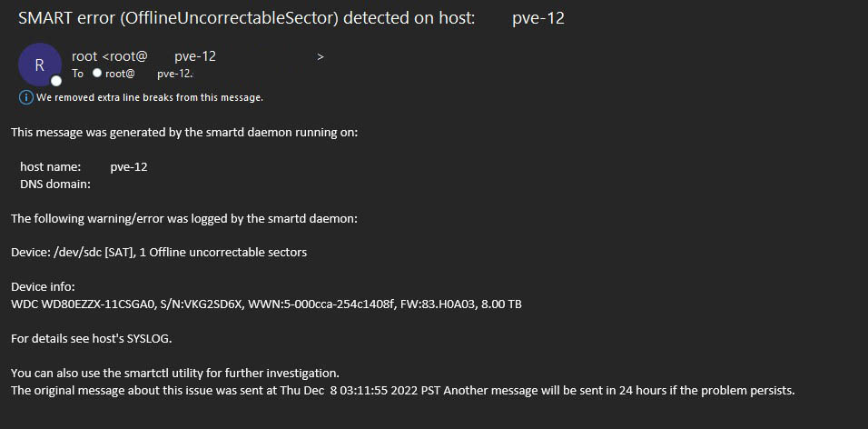
Task: Open the sender name root contact card
Action: click(86, 56)
